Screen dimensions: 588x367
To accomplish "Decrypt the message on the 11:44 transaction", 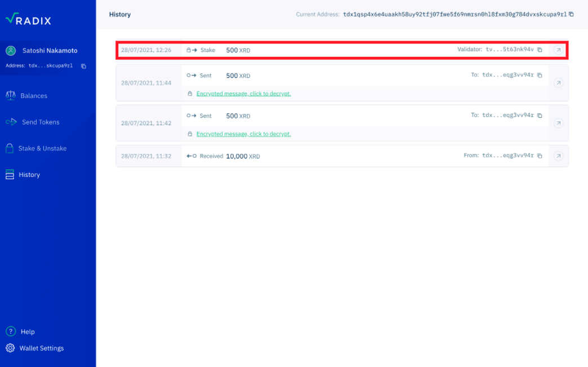I will tap(244, 94).
